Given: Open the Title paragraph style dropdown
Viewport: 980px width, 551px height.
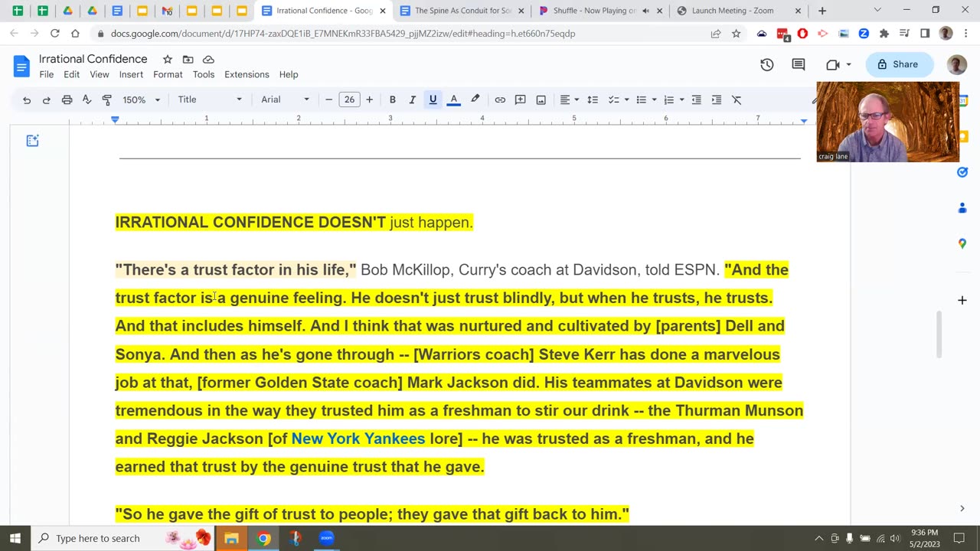Looking at the screenshot, I should tap(210, 99).
